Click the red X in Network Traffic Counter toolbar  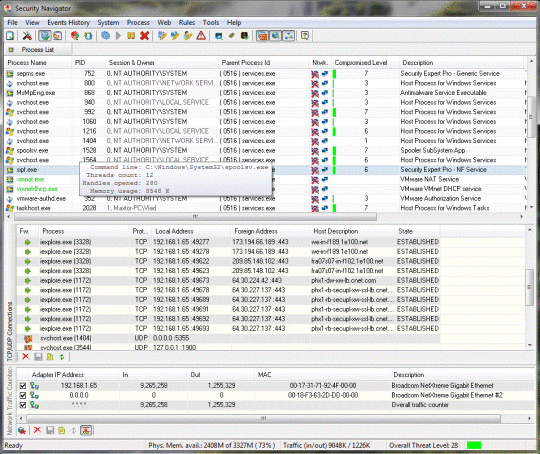click(37, 430)
